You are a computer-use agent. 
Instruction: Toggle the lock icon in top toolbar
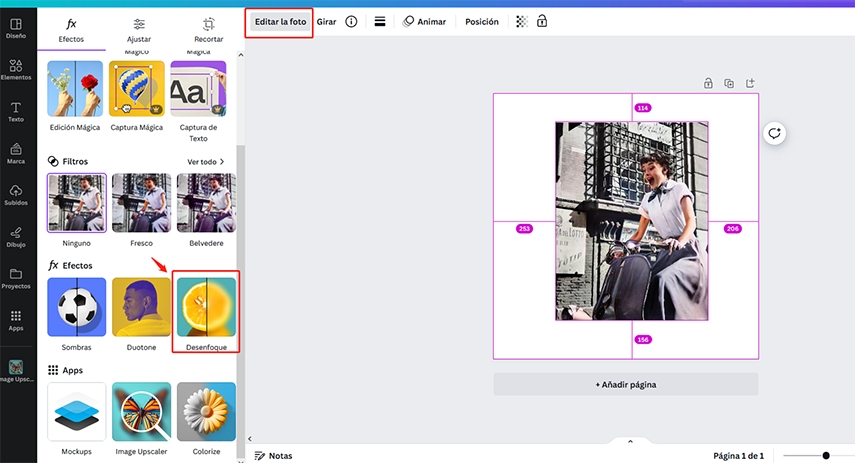coord(541,21)
